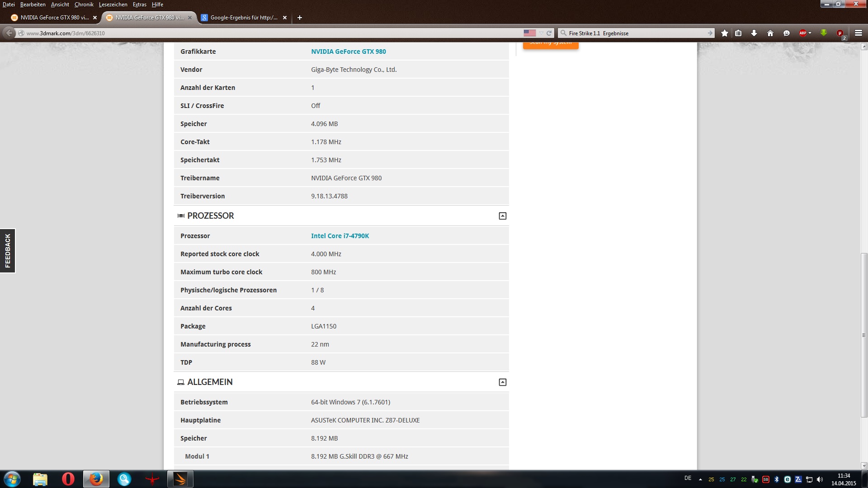868x488 pixels.
Task: Bookmark this page with star icon
Action: 725,33
